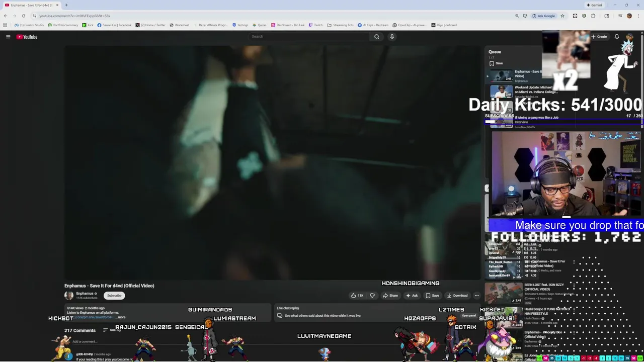644x362 pixels.
Task: Open the Gemini button in title bar
Action: pyautogui.click(x=594, y=5)
